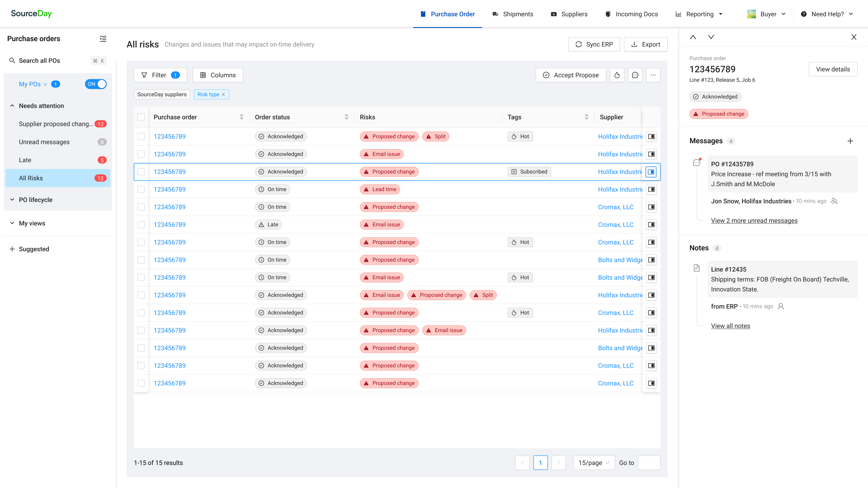Go to previous purchase order arrow
Image resolution: width=868 pixels, height=488 pixels.
pyautogui.click(x=693, y=37)
